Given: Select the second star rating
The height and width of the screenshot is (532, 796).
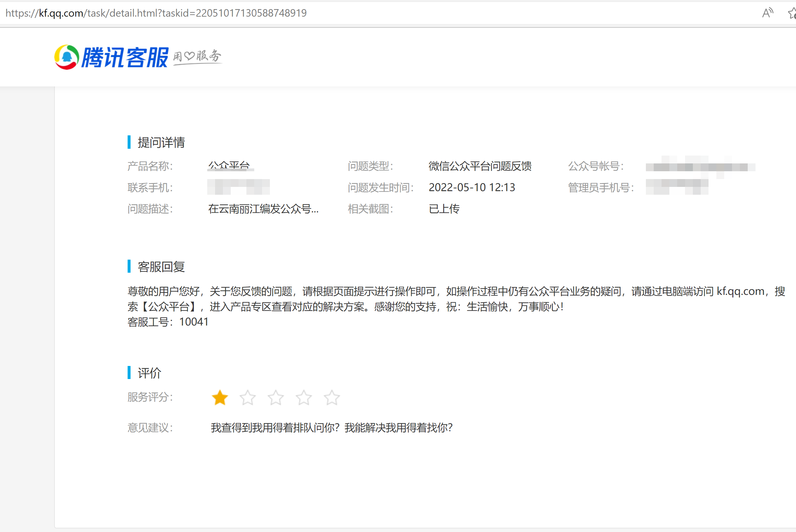Looking at the screenshot, I should click(x=247, y=398).
